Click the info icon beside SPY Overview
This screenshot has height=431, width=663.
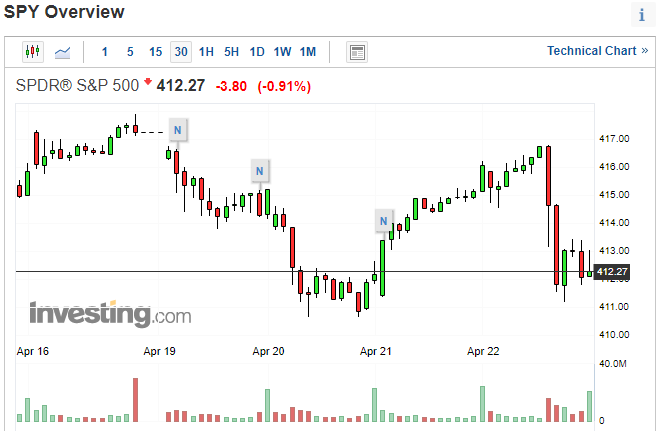point(642,15)
